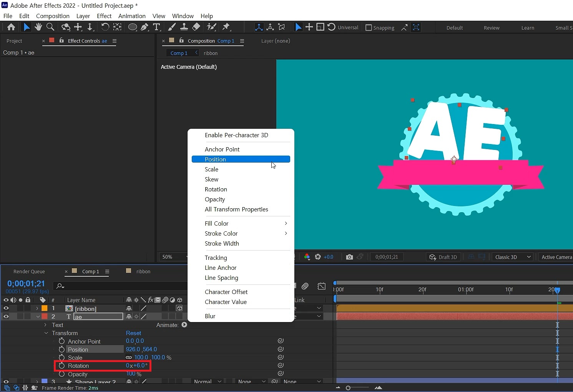Expand the ribbon layer twirl arrow
The height and width of the screenshot is (392, 573).
[x=37, y=308]
